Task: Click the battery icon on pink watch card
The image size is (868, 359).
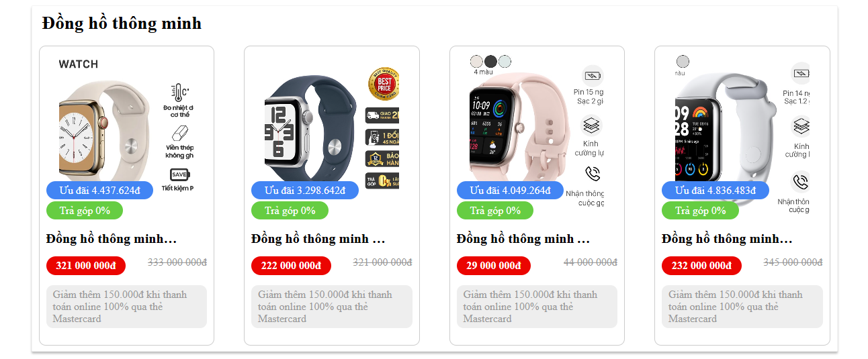Action: [592, 75]
